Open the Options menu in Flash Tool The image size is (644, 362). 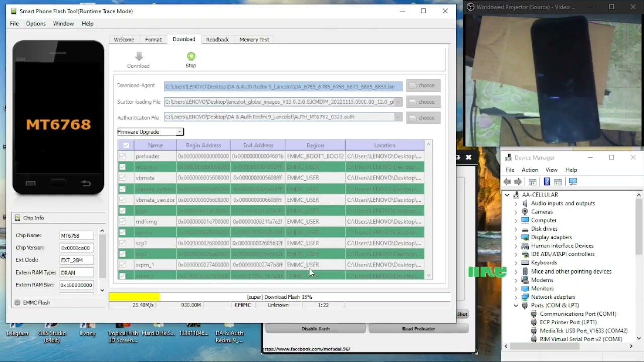pos(36,24)
